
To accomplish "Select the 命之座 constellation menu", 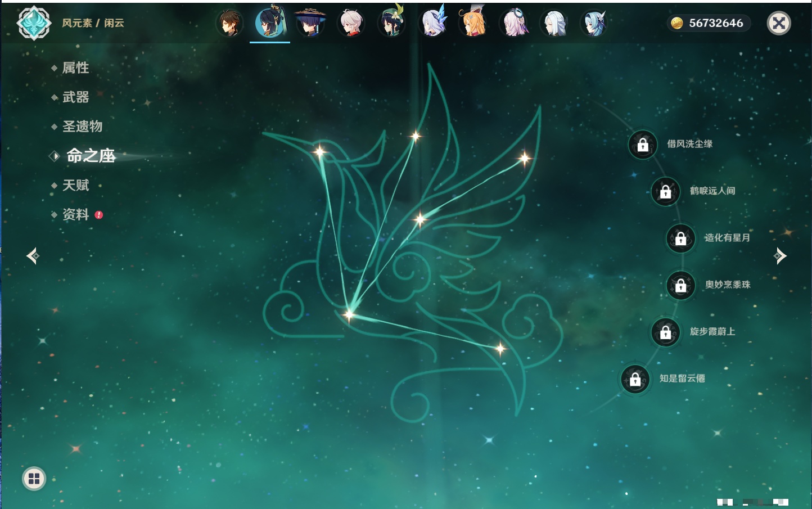I will [x=91, y=156].
